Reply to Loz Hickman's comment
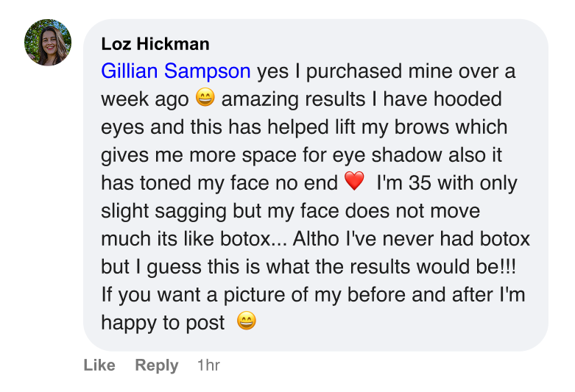 156,366
